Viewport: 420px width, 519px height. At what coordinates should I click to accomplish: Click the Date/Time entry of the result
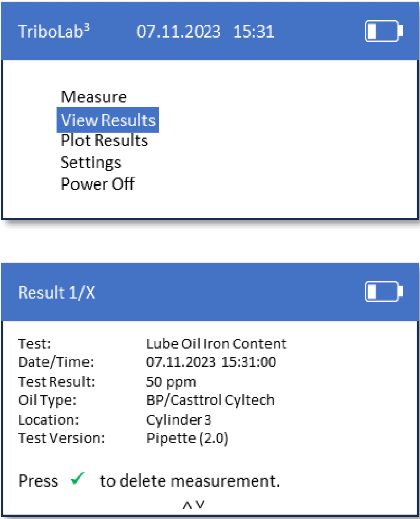point(213,362)
